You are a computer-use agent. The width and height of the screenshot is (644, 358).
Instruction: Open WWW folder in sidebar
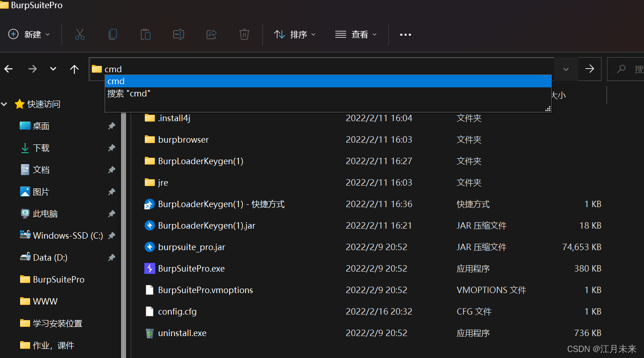39,301
